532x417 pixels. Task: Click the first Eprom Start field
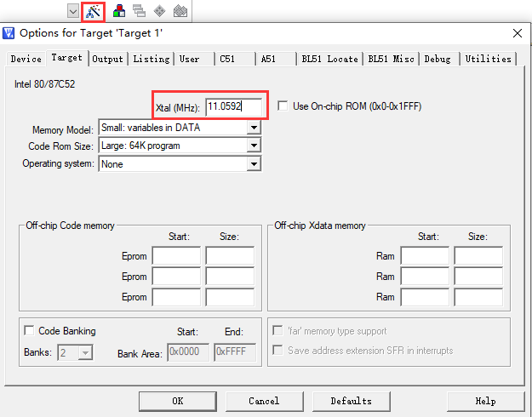click(x=176, y=256)
